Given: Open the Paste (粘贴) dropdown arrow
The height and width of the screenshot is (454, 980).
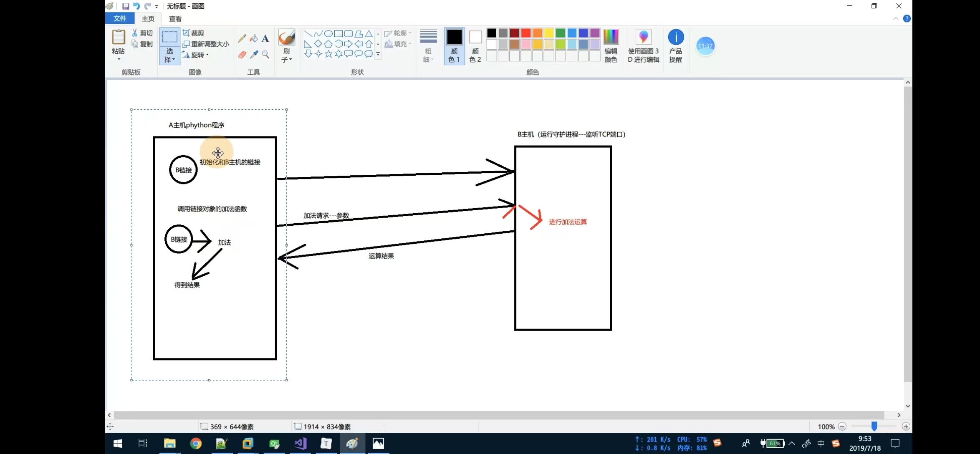Looking at the screenshot, I should pyautogui.click(x=119, y=59).
